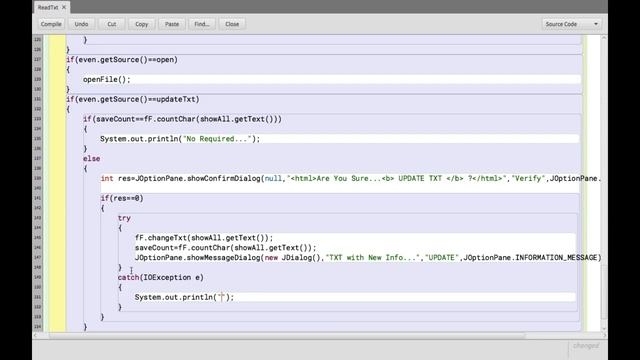This screenshot has height=360, width=640.
Task: Click the catch(IOException e) line
Action: click(160, 278)
